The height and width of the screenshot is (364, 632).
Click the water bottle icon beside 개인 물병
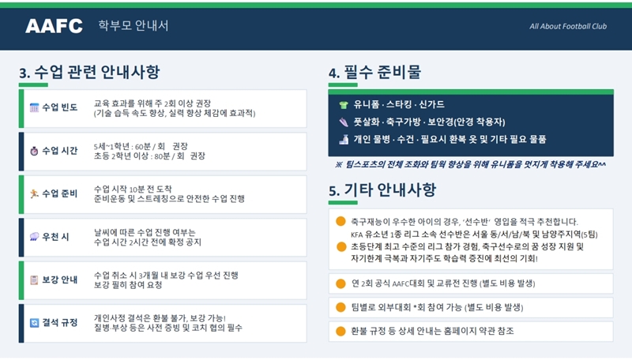click(343, 140)
